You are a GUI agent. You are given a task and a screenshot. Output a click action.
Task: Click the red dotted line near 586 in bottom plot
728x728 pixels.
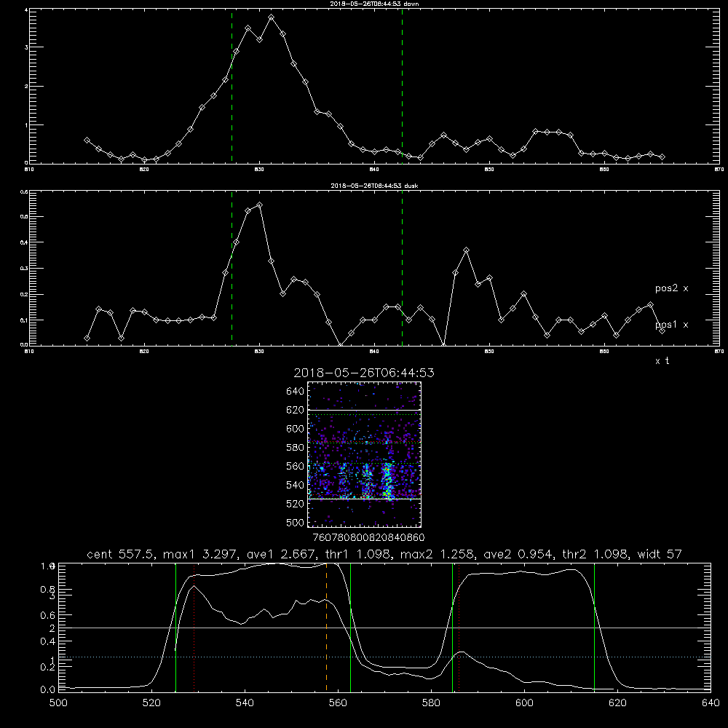click(459, 628)
